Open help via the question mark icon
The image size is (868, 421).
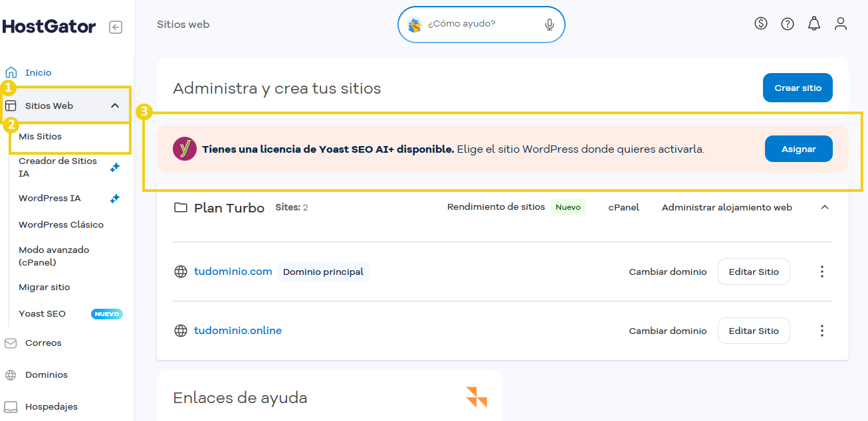pyautogui.click(x=788, y=24)
